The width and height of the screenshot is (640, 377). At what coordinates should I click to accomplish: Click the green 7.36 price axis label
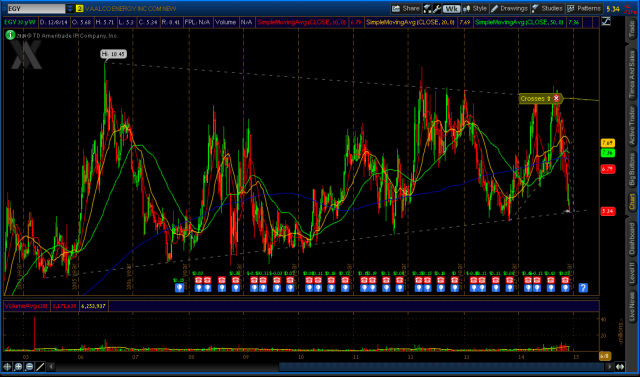608,153
